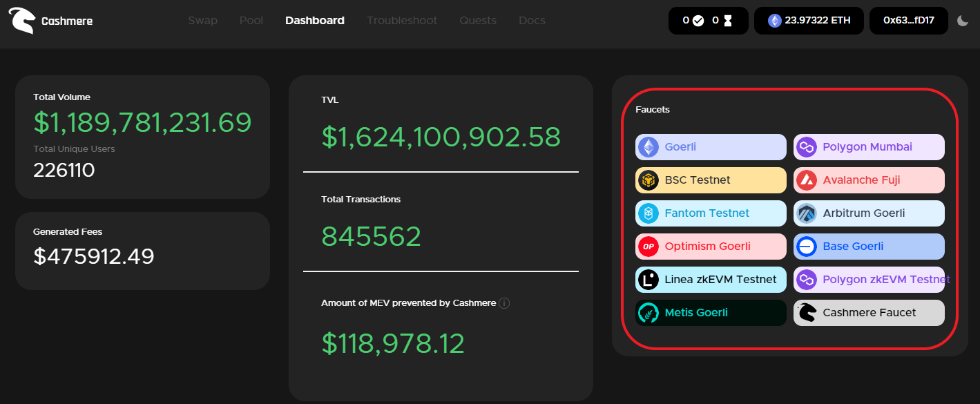Open the Base Goerli faucet
Screen dimensions: 980x404
pyautogui.click(x=869, y=247)
